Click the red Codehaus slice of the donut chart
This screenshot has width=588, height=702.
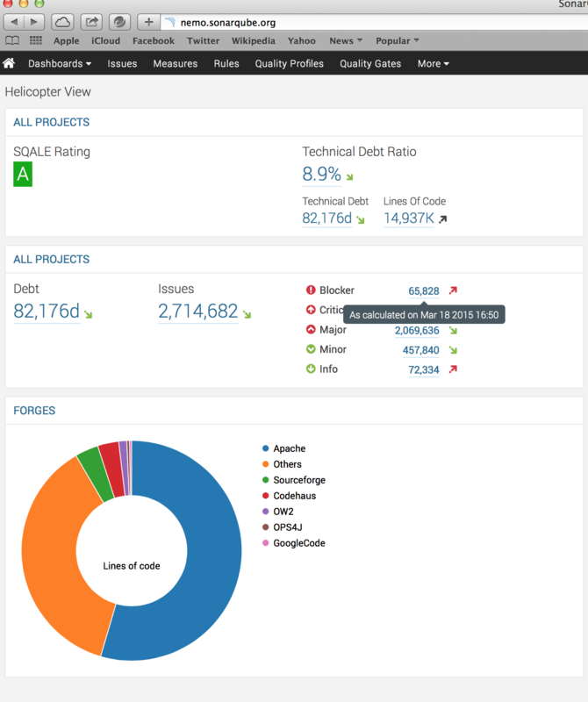(113, 469)
